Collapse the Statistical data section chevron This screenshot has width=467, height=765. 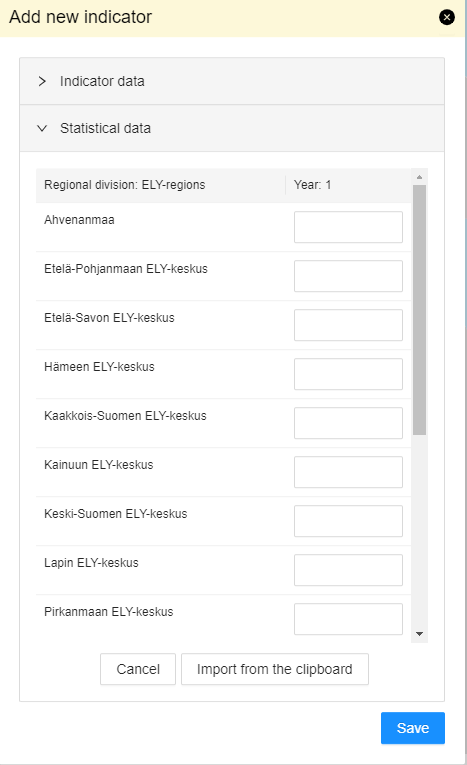tap(42, 128)
